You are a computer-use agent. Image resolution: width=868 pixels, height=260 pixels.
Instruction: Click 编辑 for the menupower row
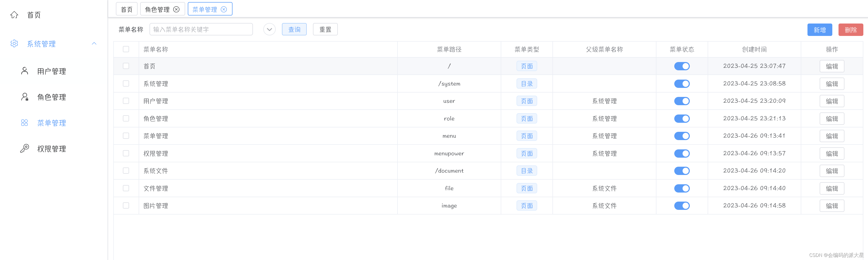click(832, 154)
